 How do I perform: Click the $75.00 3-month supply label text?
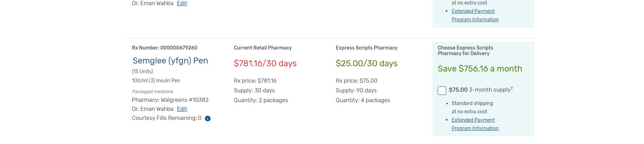(x=481, y=90)
